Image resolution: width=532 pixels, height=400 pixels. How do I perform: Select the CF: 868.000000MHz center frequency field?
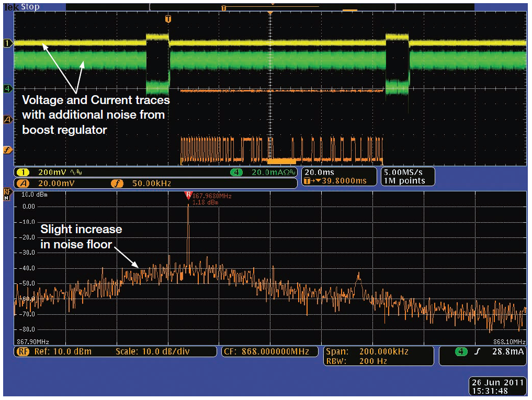tap(269, 351)
